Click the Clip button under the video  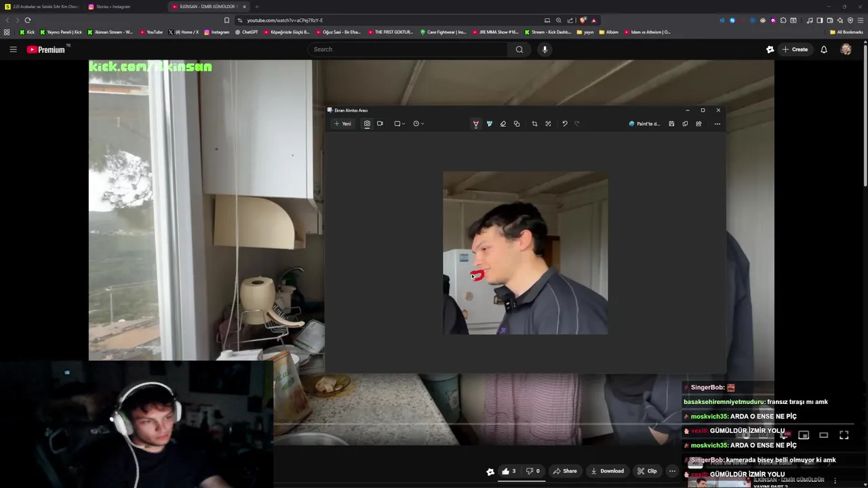(647, 471)
